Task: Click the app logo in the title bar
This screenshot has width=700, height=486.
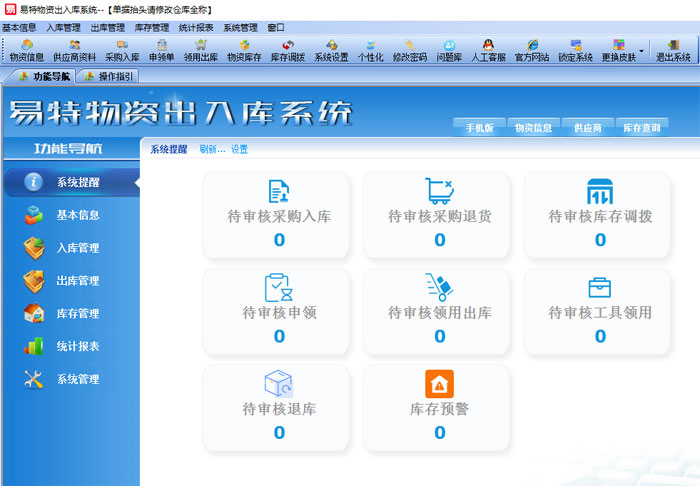Action: [10, 9]
